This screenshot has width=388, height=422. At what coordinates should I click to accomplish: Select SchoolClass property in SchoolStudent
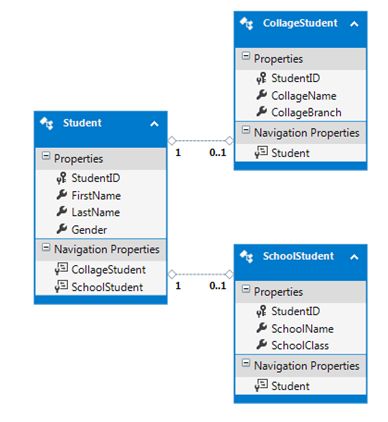click(300, 345)
